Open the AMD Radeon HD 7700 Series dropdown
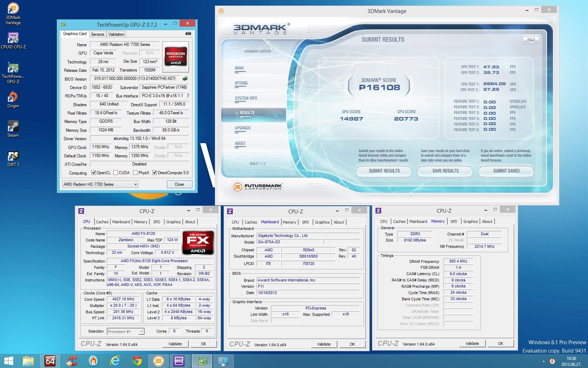 tap(100, 184)
